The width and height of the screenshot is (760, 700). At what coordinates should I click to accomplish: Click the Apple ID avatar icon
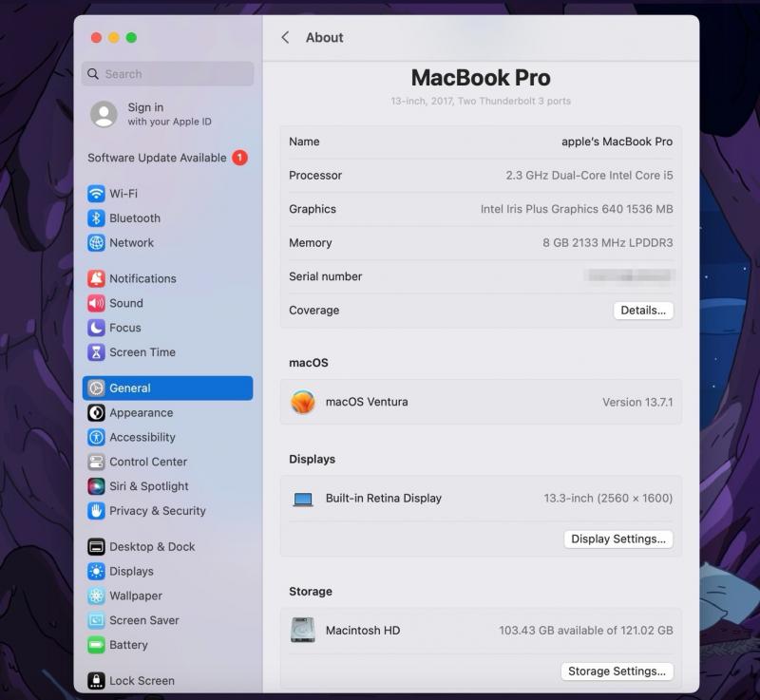[x=104, y=114]
